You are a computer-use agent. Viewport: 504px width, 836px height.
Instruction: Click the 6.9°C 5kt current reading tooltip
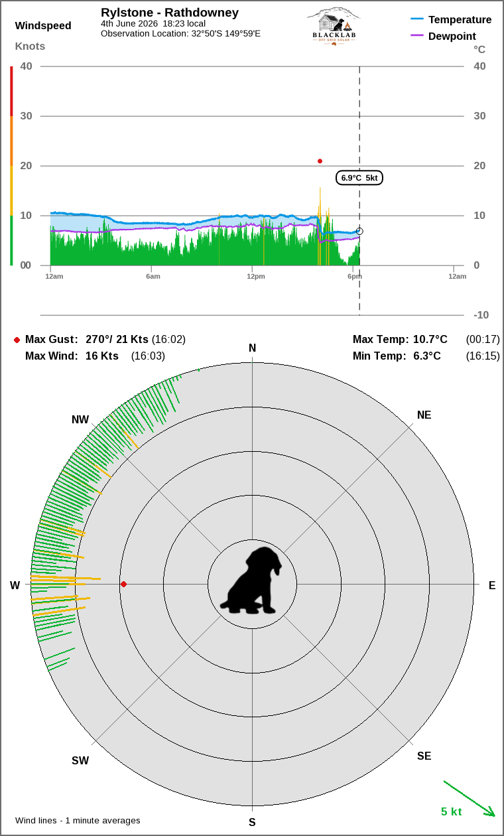click(359, 178)
